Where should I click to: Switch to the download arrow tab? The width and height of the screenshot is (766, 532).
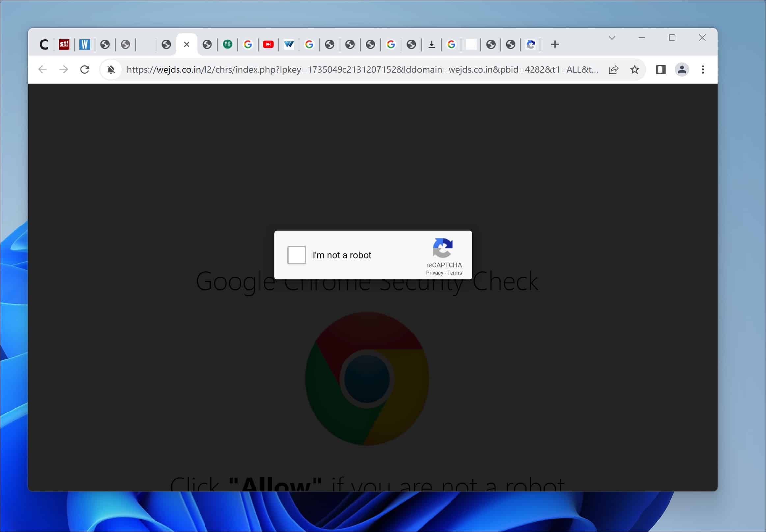click(x=431, y=44)
